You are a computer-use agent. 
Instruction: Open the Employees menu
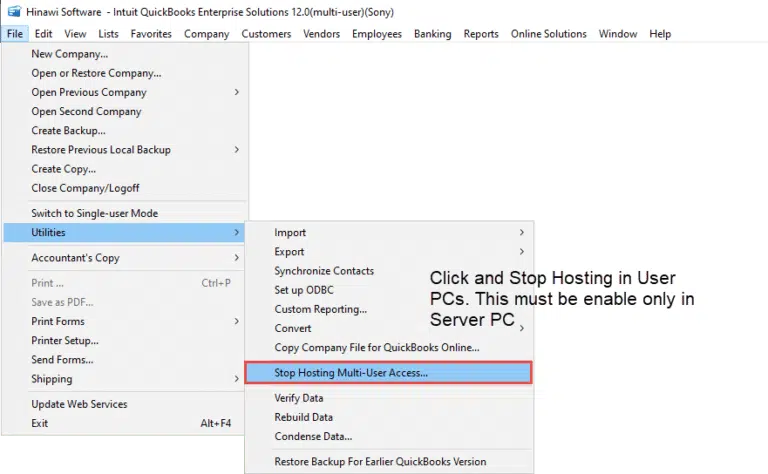[x=377, y=34]
